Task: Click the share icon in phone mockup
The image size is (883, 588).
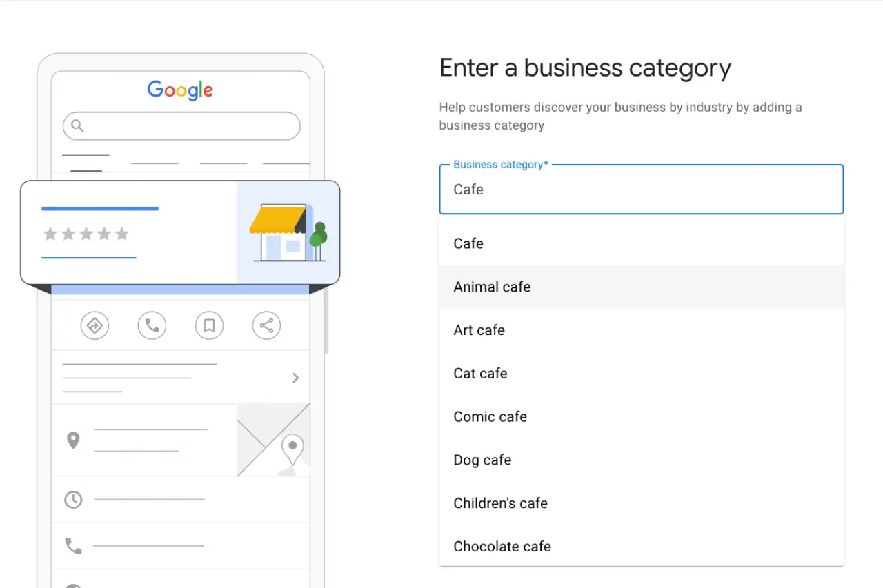Action: (x=266, y=325)
